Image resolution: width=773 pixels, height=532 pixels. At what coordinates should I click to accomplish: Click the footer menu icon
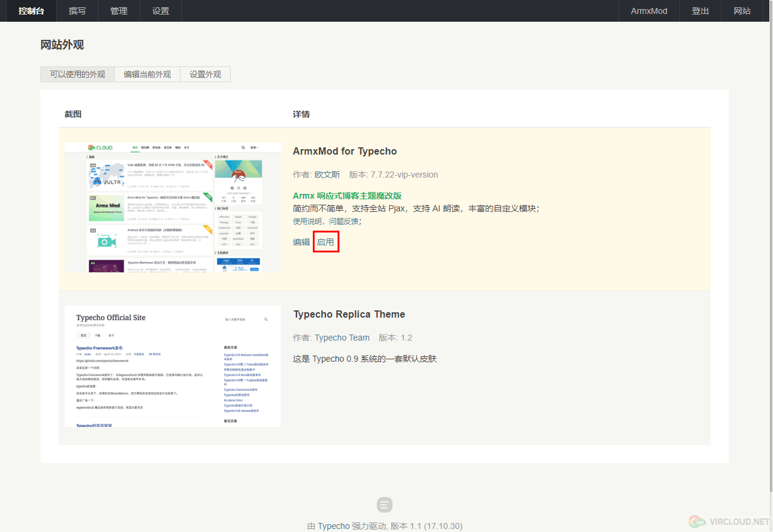tap(385, 505)
